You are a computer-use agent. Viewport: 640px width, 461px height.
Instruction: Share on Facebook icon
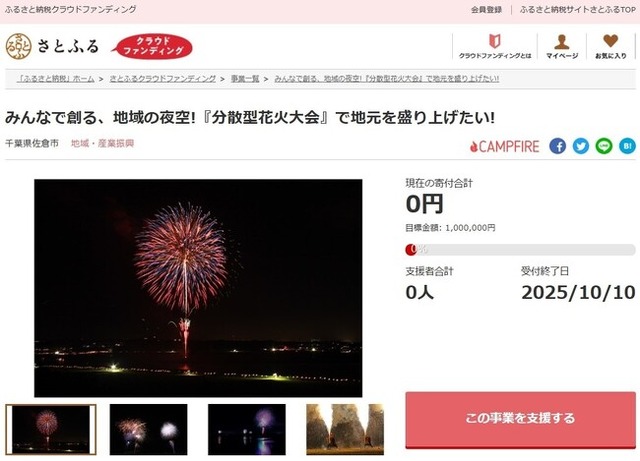coord(558,146)
